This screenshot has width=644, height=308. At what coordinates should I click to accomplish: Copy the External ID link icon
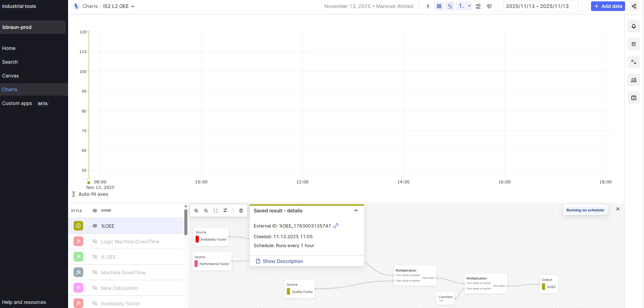coord(336,226)
